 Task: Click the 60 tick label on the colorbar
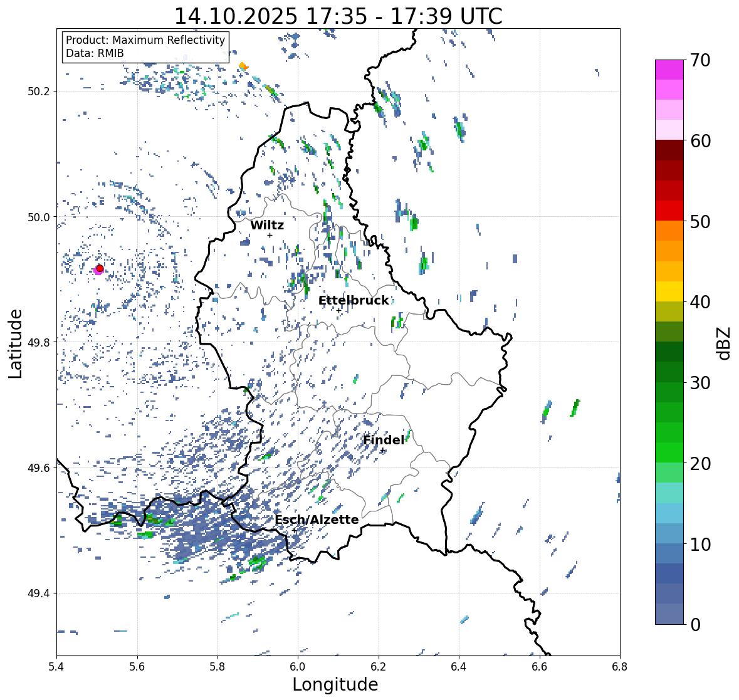700,141
